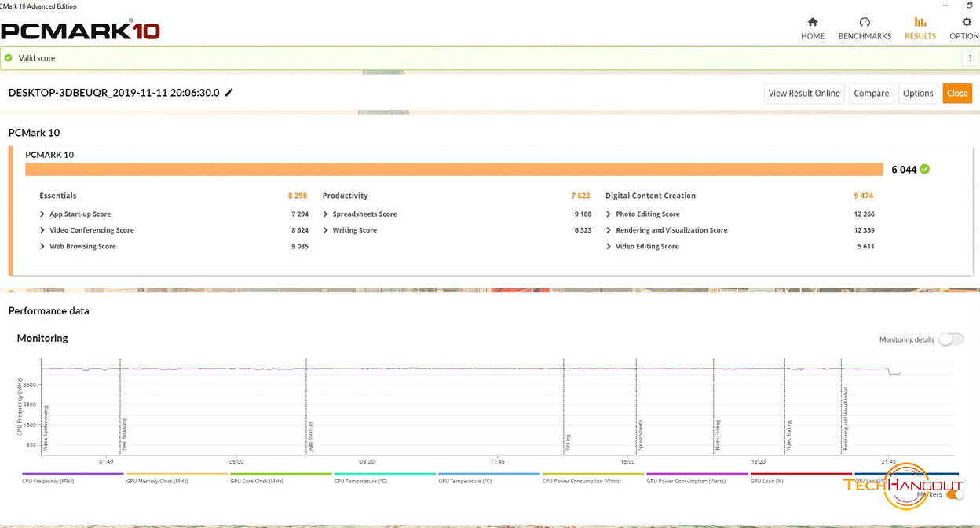The width and height of the screenshot is (980, 528).
Task: Click the App Start-up marker on chart
Action: [x=310, y=435]
